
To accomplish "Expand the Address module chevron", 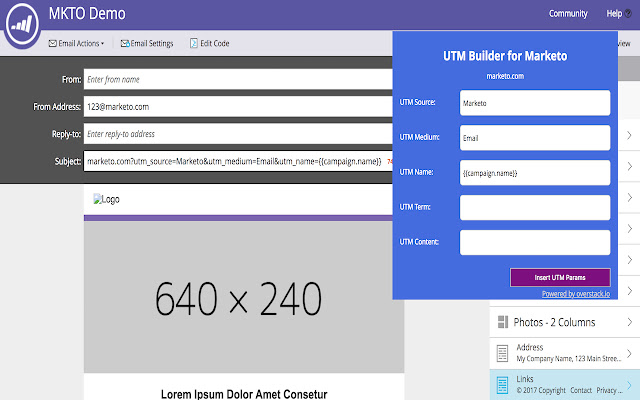I will click(629, 353).
